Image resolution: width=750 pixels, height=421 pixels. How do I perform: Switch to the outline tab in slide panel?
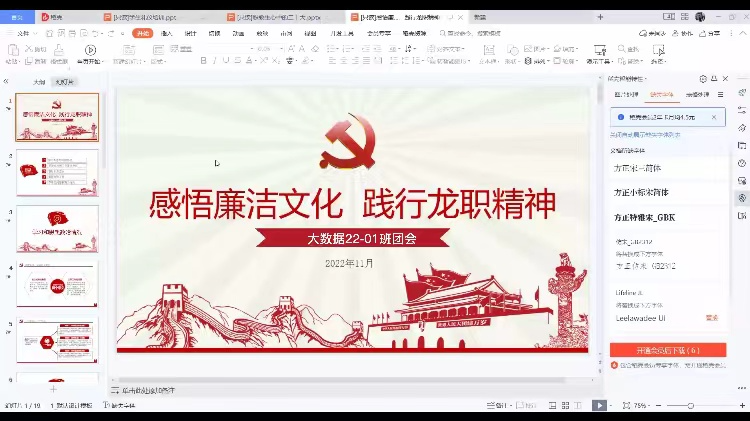pos(39,82)
